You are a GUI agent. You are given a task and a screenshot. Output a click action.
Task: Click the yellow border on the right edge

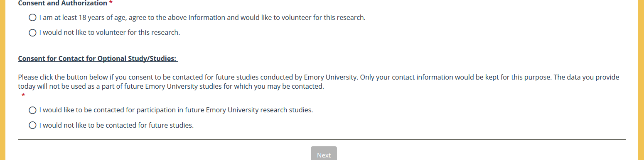(x=641, y=80)
